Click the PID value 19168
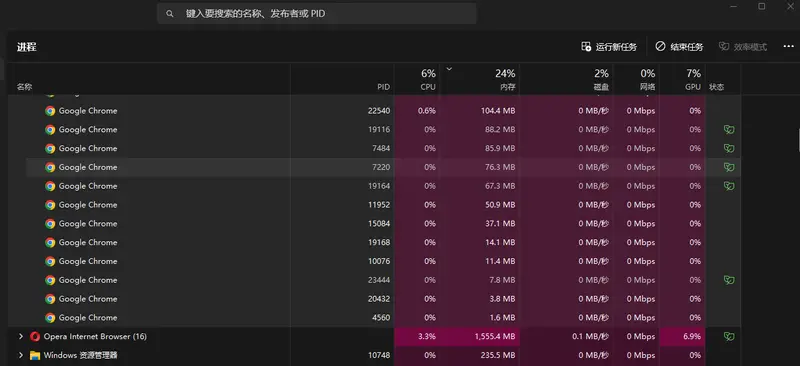Image resolution: width=800 pixels, height=366 pixels. coord(379,242)
